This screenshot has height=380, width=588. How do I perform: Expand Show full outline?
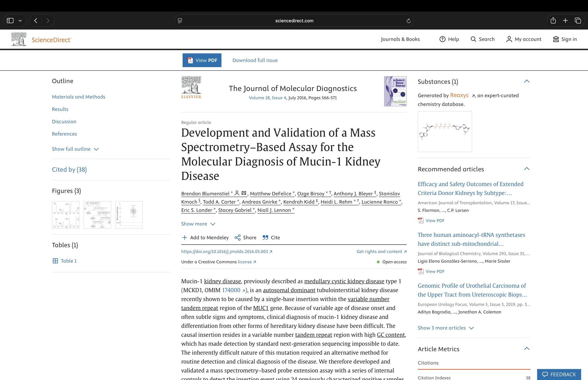tap(75, 149)
